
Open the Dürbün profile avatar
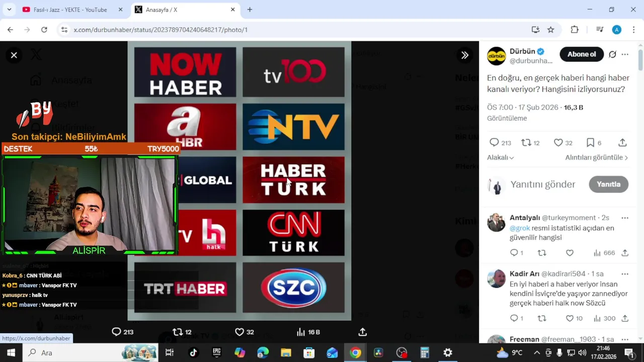(x=496, y=56)
